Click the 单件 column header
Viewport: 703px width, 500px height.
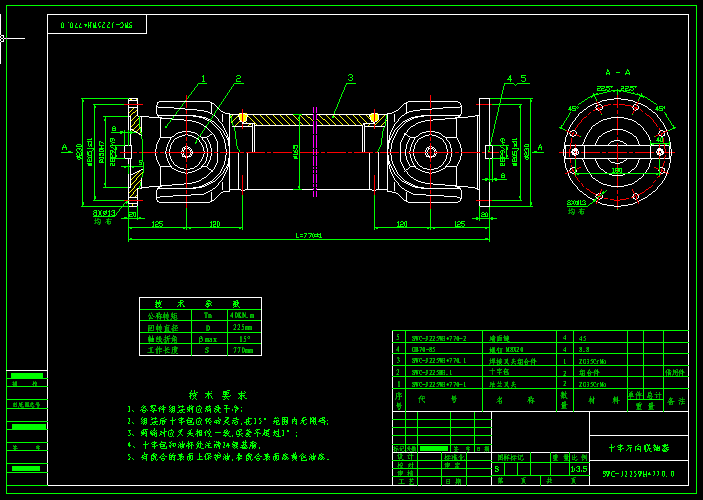[635, 395]
